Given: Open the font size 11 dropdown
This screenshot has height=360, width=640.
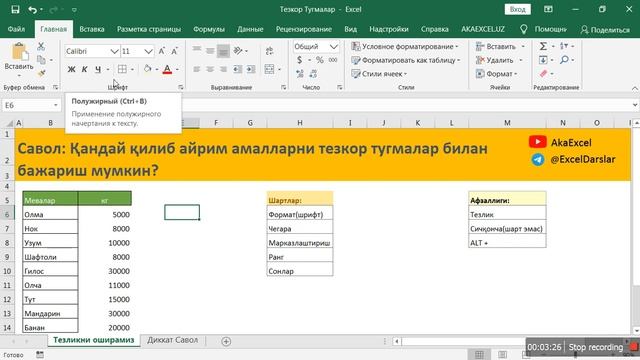Looking at the screenshot, I should (148, 51).
